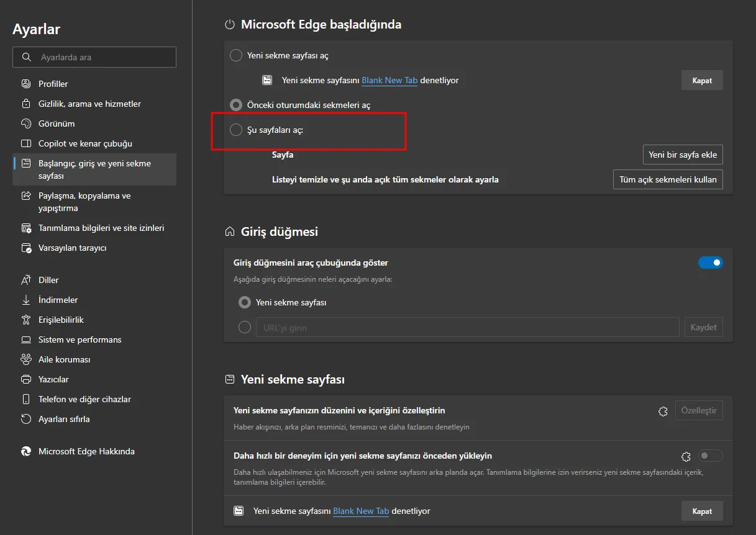The height and width of the screenshot is (535, 756).
Task: Click the Aile koruması family icon
Action: (x=26, y=359)
